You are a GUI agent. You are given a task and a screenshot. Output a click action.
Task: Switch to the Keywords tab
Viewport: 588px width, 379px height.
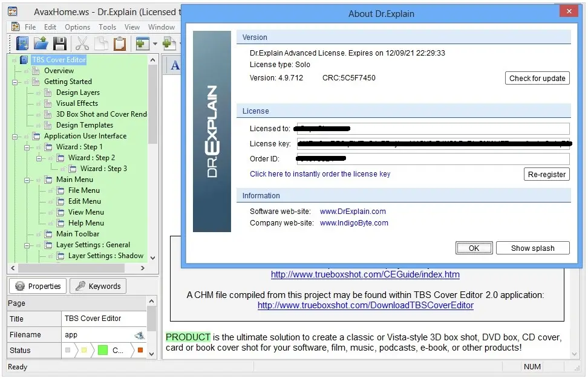point(98,287)
